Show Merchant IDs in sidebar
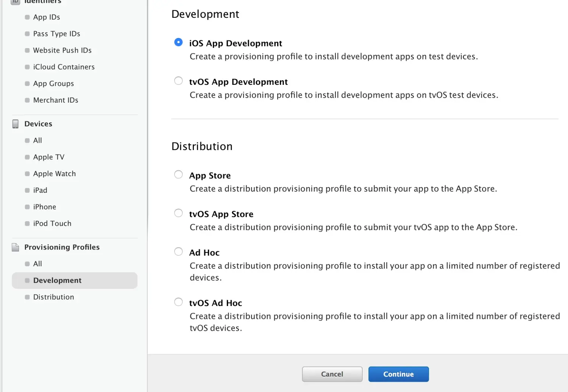The height and width of the screenshot is (392, 568). [56, 100]
